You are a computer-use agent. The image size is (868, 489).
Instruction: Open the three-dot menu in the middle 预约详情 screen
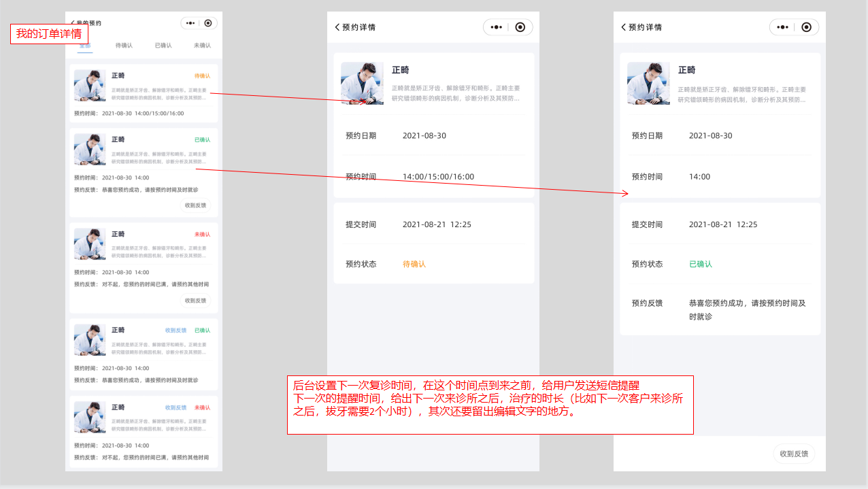coord(497,27)
